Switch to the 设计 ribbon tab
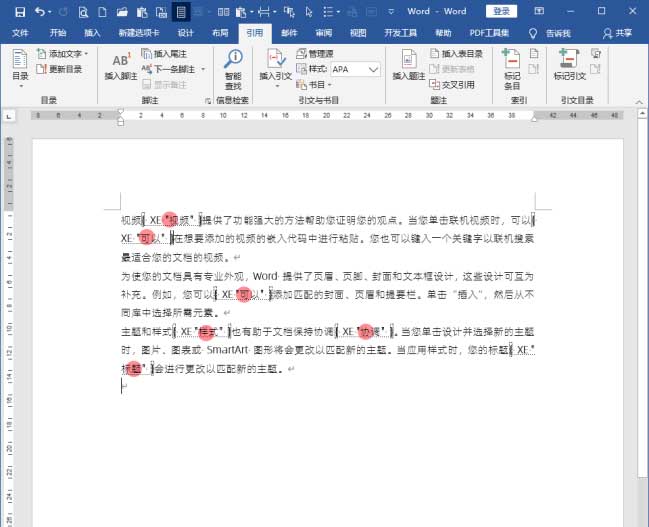Image resolution: width=649 pixels, height=527 pixels. tap(185, 32)
